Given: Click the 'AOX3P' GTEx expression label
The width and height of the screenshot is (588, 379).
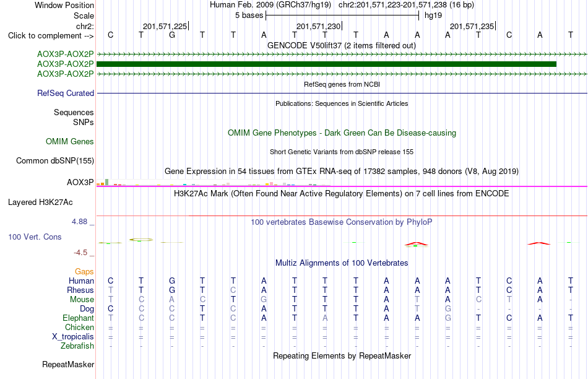Looking at the screenshot, I should 80,182.
